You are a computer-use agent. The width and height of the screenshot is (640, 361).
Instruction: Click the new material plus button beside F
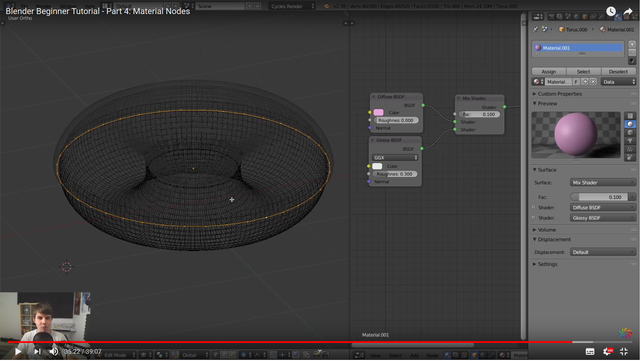[585, 82]
